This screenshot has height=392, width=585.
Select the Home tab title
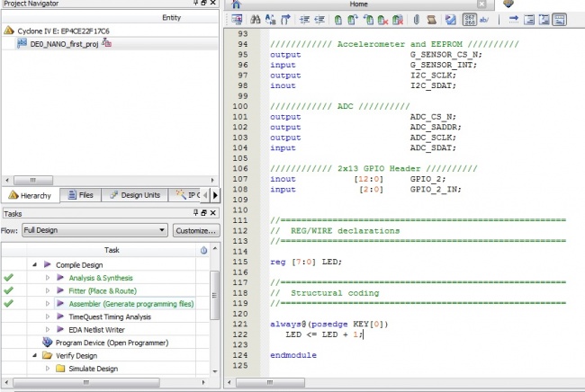(x=358, y=4)
